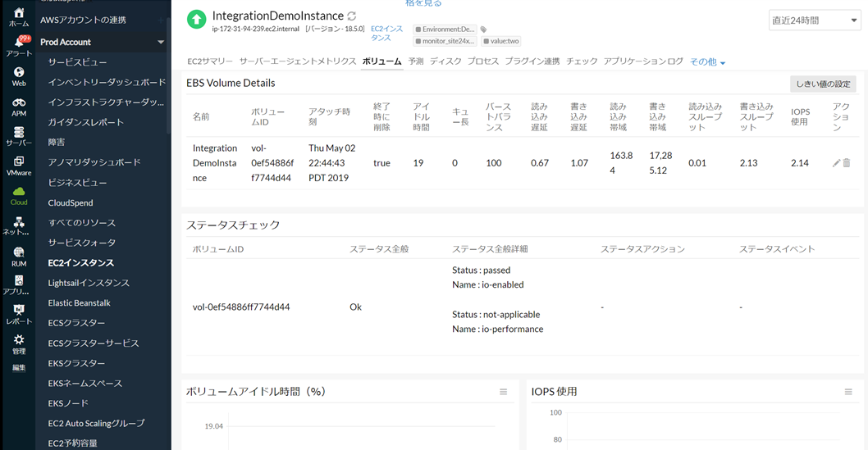Select Lightsailインスタンス in the sidebar
The height and width of the screenshot is (450, 868).
click(x=89, y=283)
